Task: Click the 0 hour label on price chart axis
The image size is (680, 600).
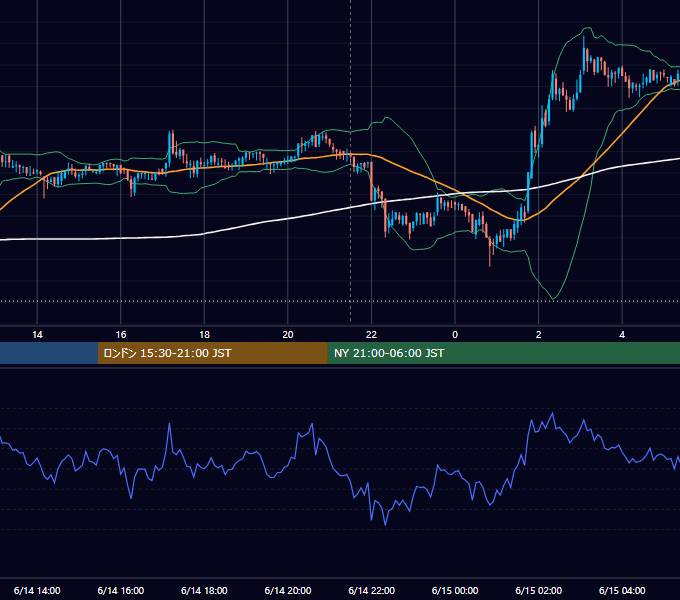Action: click(455, 335)
